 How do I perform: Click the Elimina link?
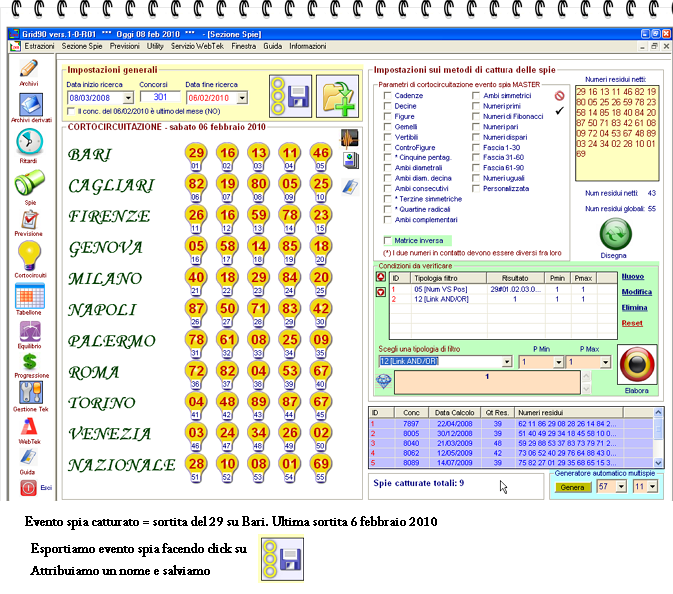(x=635, y=308)
